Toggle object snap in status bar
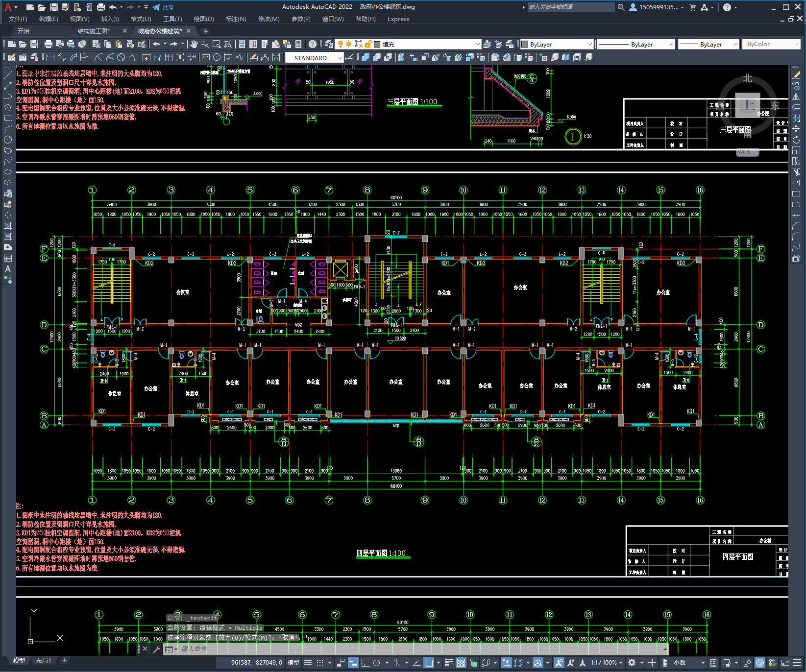Screen dimensions: 806x672 (x=429, y=663)
